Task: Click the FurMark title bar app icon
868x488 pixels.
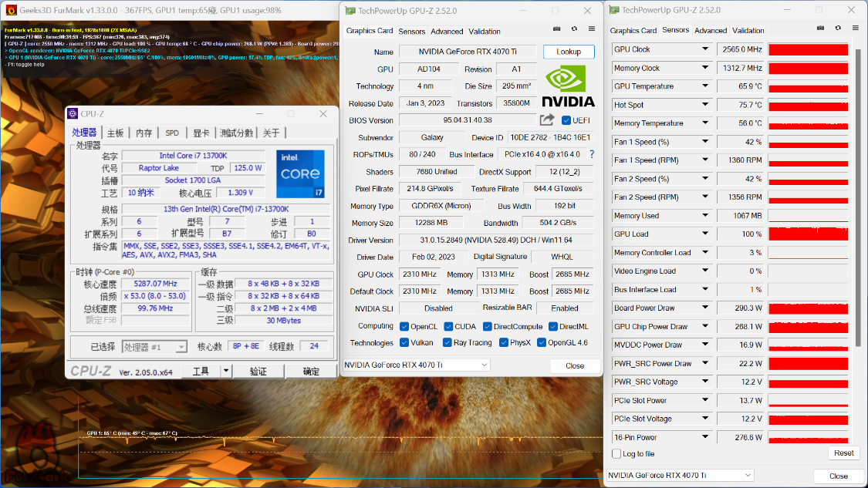Action: coord(11,10)
